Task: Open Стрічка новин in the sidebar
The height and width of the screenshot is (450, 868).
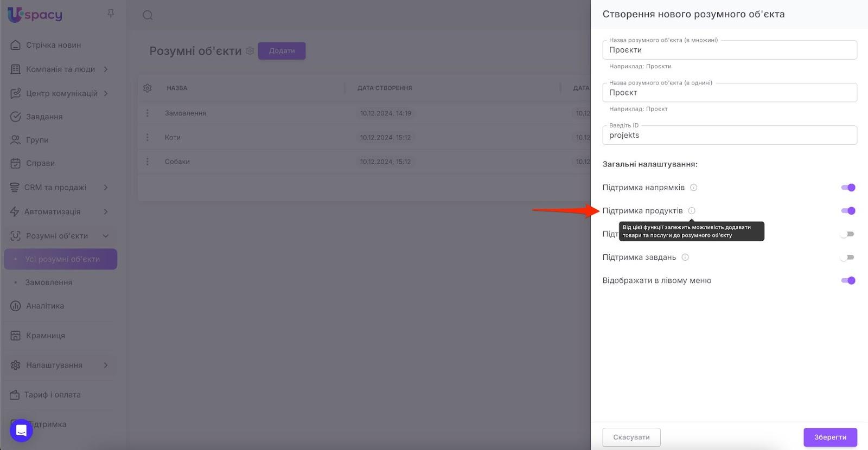Action: [x=53, y=45]
